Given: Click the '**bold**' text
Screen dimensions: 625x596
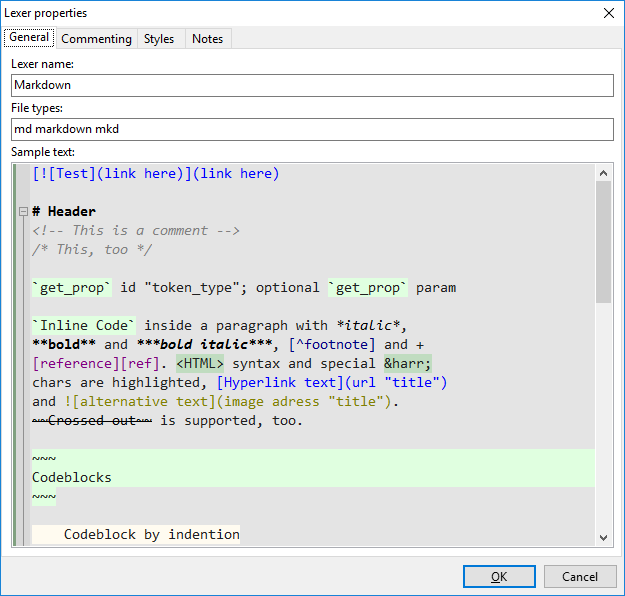Looking at the screenshot, I should click(x=64, y=344).
